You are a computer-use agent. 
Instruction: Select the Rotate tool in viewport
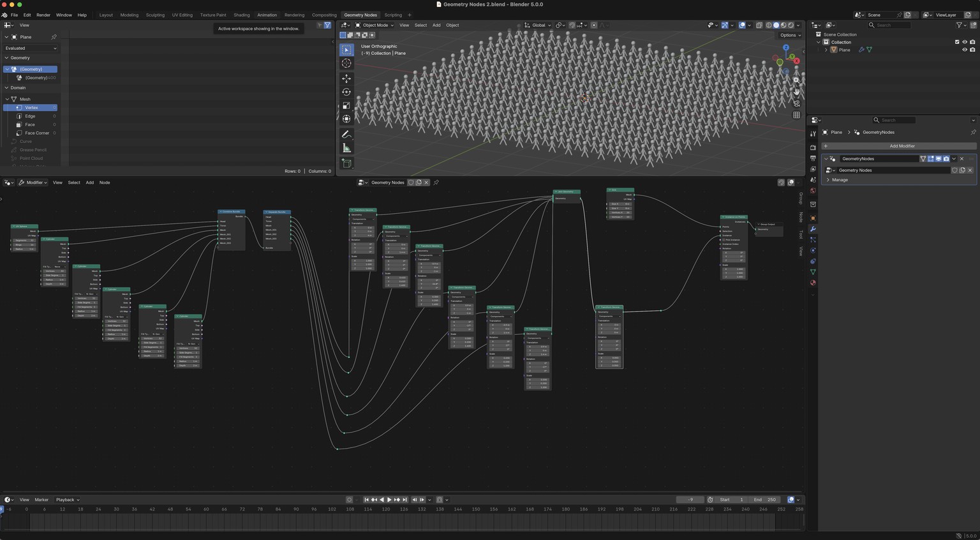(x=346, y=92)
